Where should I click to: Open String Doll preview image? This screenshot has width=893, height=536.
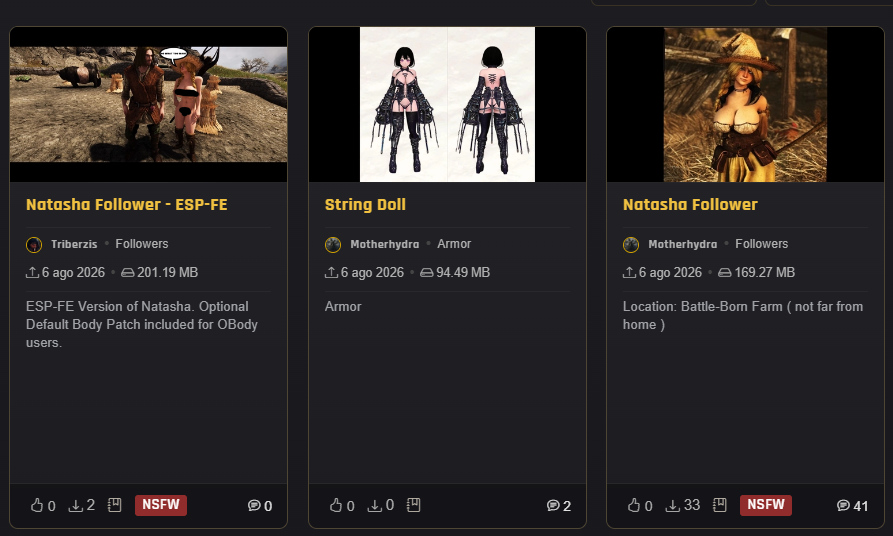click(x=447, y=104)
